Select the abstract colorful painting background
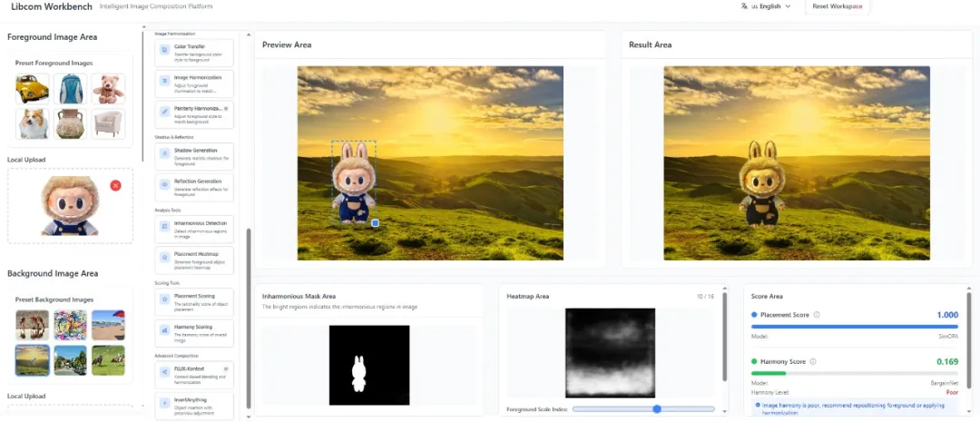Viewport: 980px width, 422px height. pos(70,325)
